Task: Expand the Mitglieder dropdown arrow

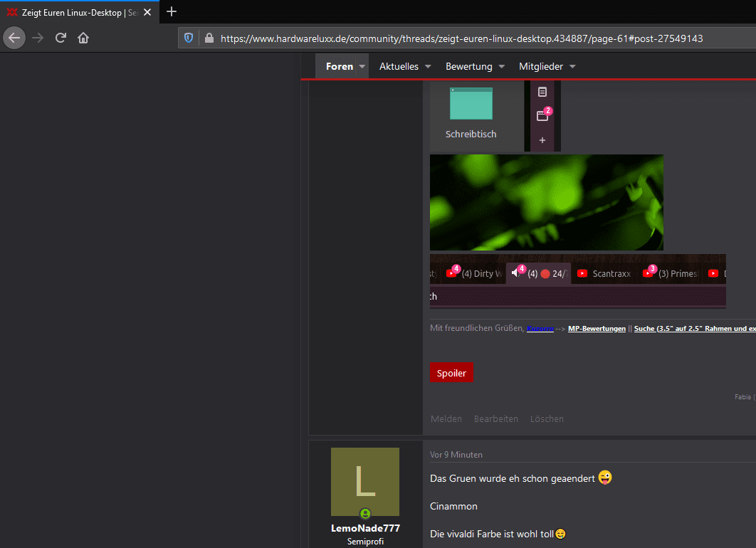Action: (572, 66)
